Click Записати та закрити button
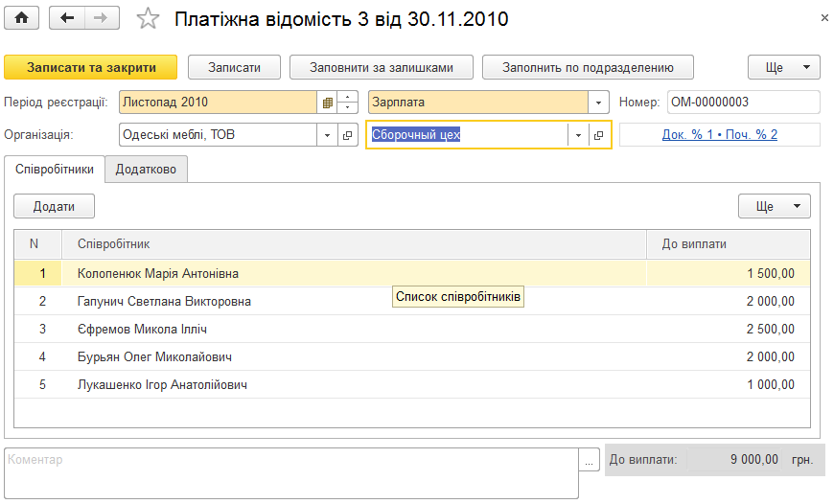Viewport: 834px width, 504px height. pos(90,67)
